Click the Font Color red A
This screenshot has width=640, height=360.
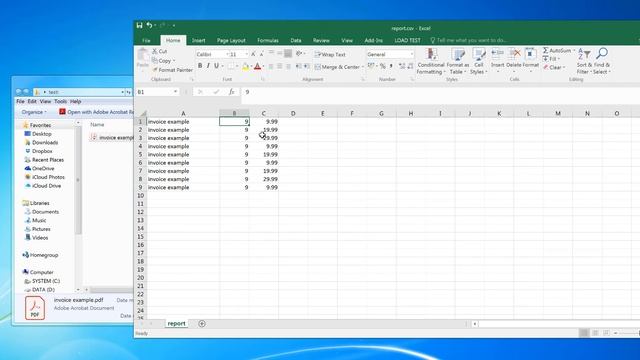[x=258, y=66]
